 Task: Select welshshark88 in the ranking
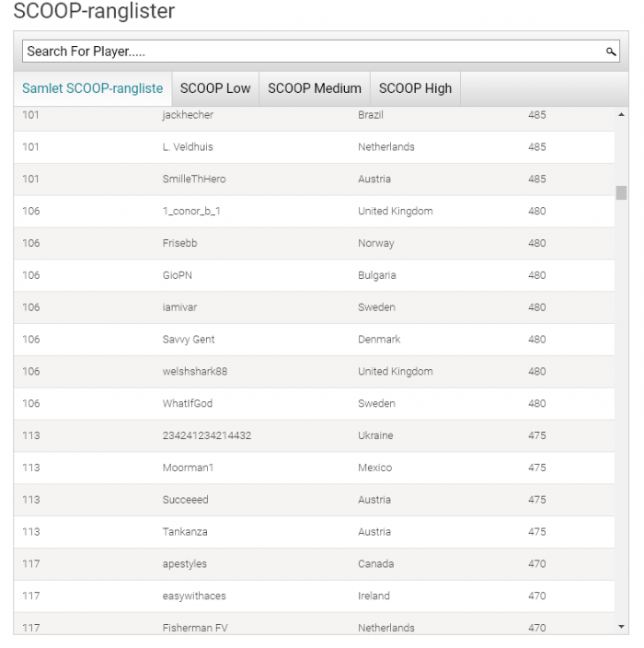(195, 372)
